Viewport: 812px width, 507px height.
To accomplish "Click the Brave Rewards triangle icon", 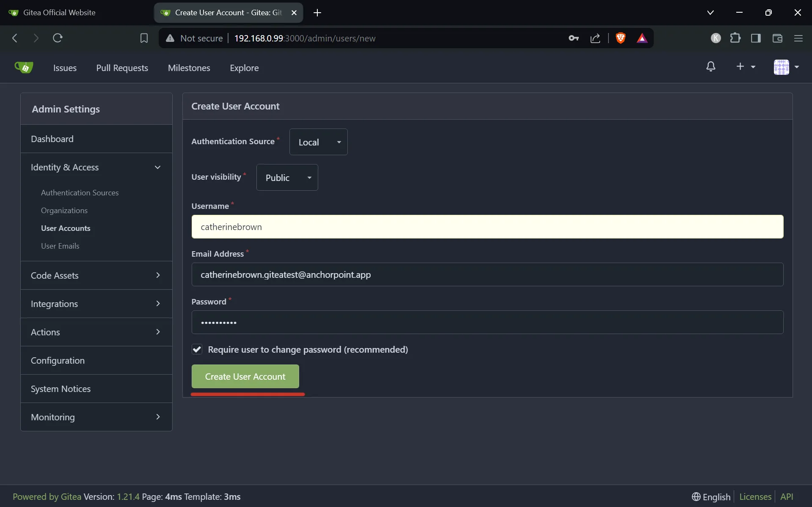I will (x=642, y=38).
